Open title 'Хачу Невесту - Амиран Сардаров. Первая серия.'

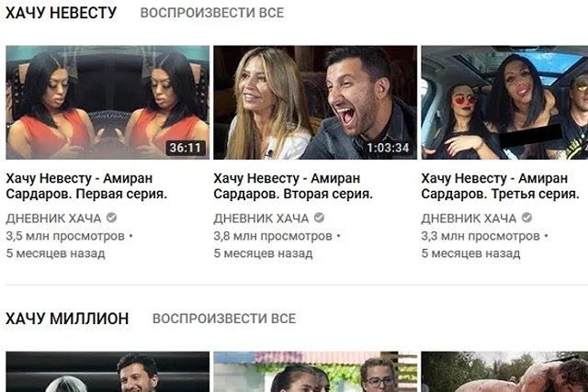[86, 186]
